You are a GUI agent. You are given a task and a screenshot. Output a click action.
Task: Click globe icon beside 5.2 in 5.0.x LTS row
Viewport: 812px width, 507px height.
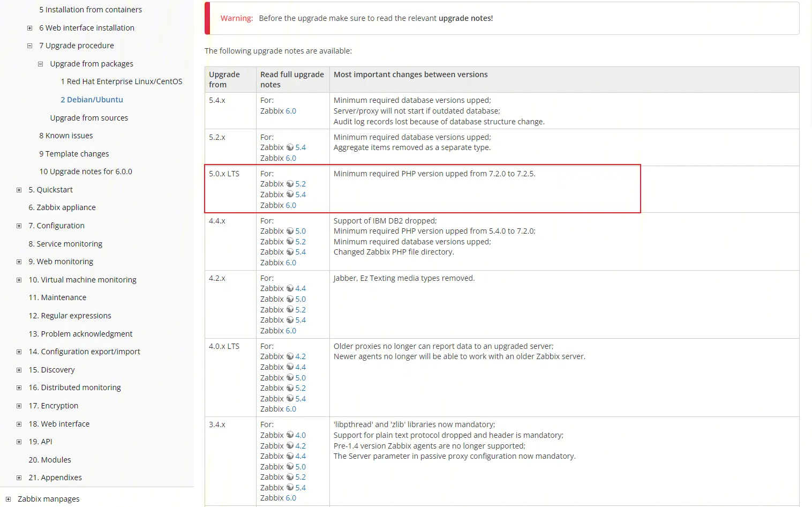[290, 184]
